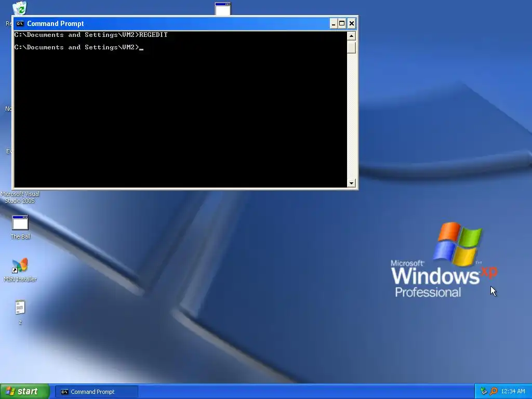Screen dimensions: 532x399
Task: Click the 12:34 AM clock
Action: [x=513, y=392]
